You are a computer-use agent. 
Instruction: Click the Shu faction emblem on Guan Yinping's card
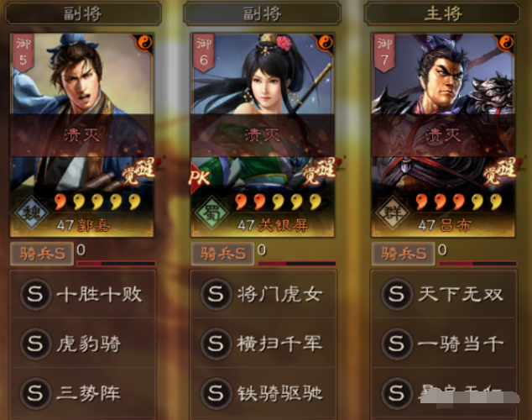click(212, 213)
